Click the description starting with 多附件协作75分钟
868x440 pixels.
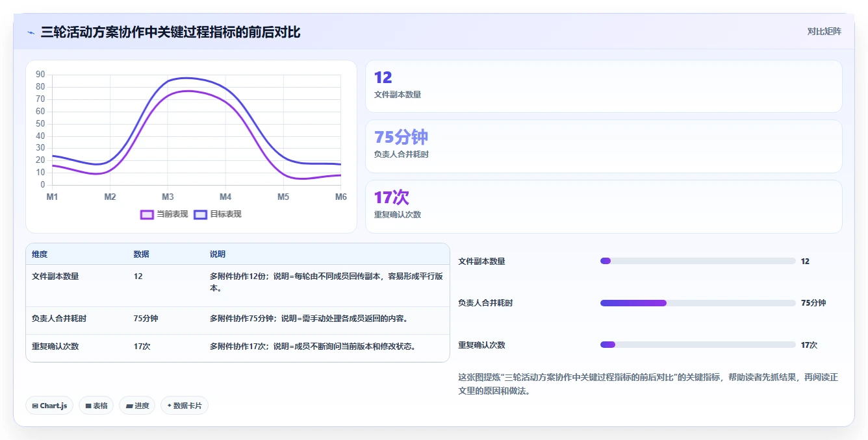[309, 319]
